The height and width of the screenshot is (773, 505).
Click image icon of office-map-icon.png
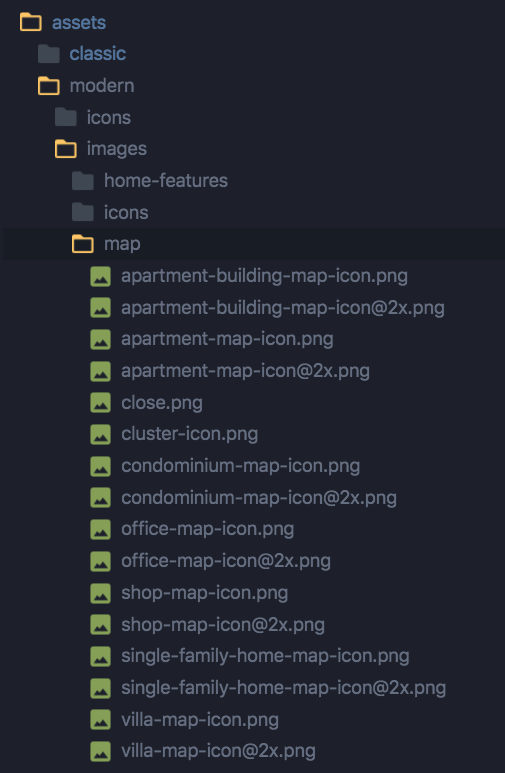[x=101, y=529]
